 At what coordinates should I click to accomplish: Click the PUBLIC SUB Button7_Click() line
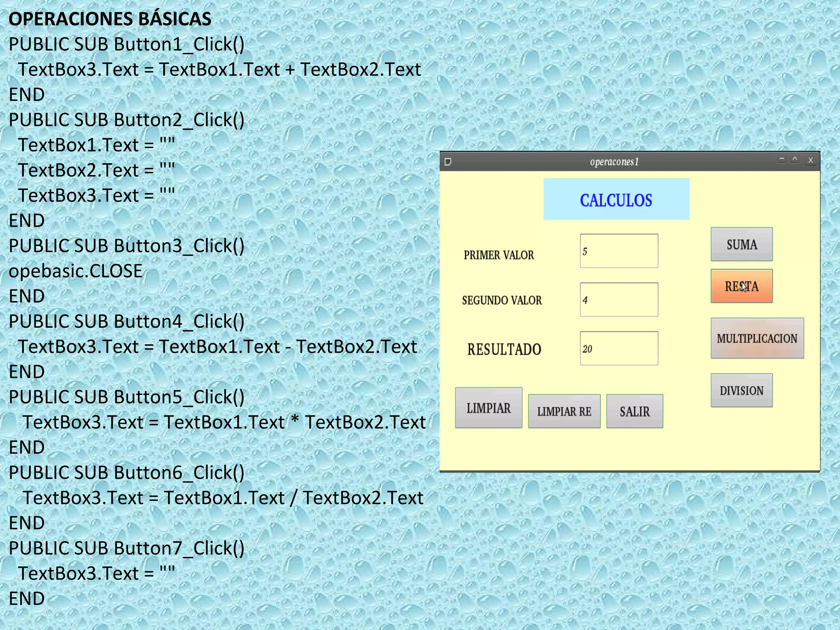tap(126, 548)
